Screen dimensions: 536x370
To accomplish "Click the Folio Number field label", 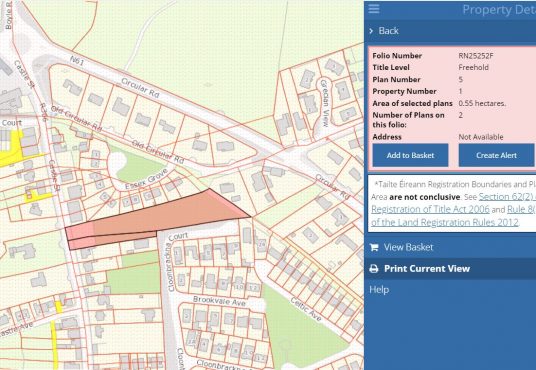I will pyautogui.click(x=397, y=56).
